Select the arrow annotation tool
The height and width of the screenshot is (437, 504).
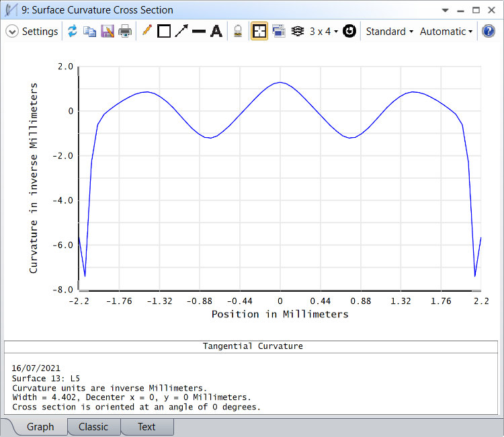tap(181, 31)
